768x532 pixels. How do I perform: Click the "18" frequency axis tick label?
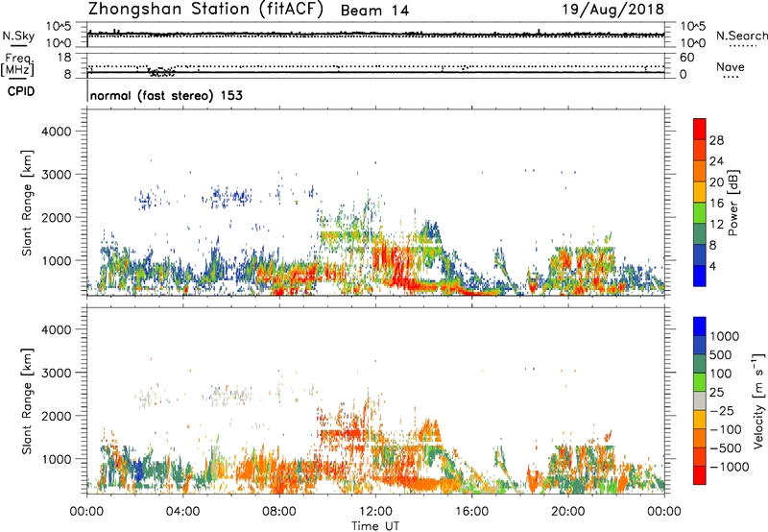pyautogui.click(x=64, y=58)
